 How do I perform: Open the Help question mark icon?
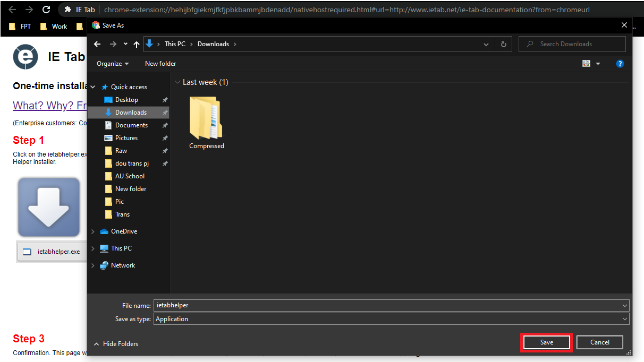pyautogui.click(x=620, y=64)
